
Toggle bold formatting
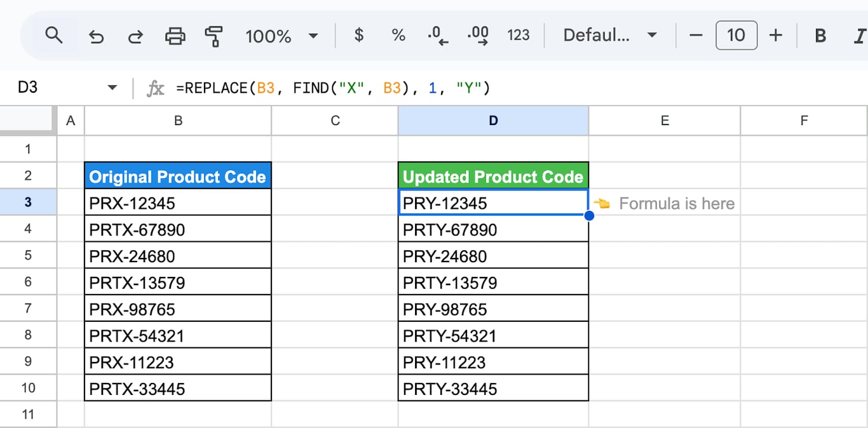coord(820,36)
